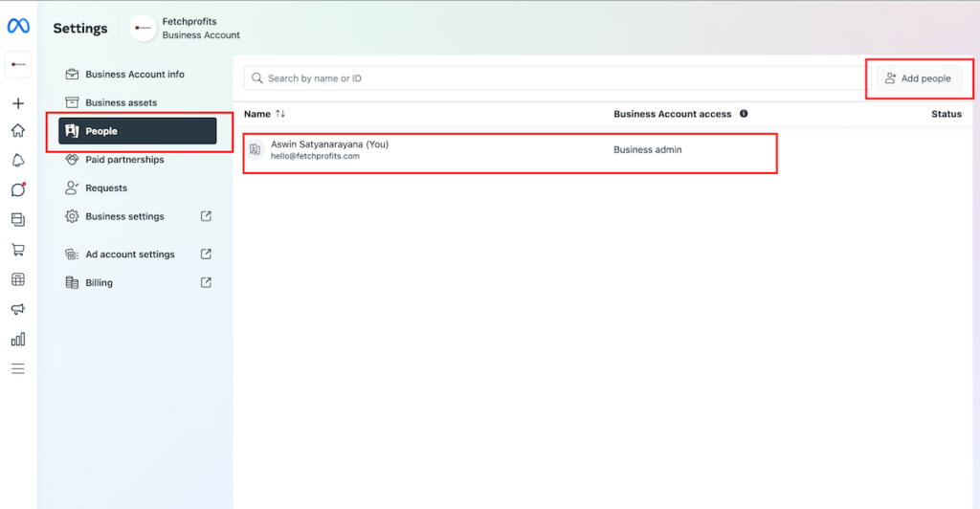Click the Requests person icon
The height and width of the screenshot is (509, 980).
click(72, 188)
